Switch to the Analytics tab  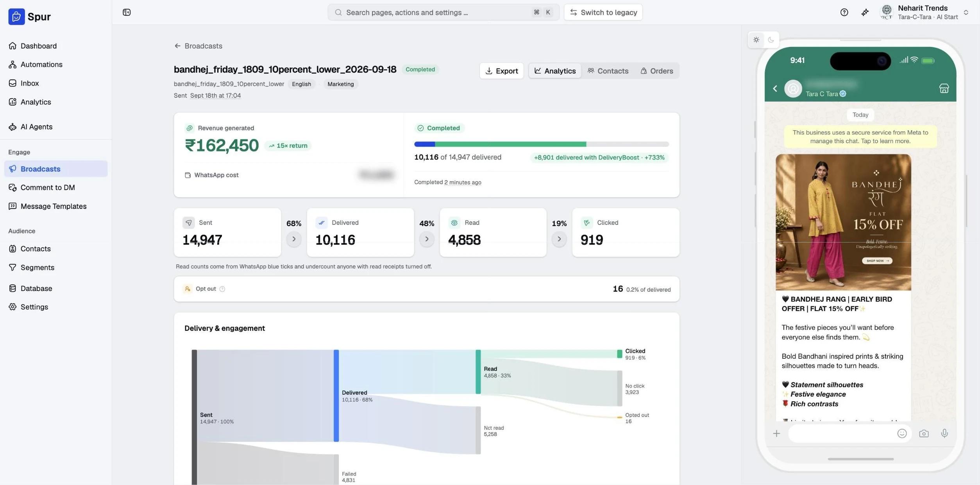(555, 71)
